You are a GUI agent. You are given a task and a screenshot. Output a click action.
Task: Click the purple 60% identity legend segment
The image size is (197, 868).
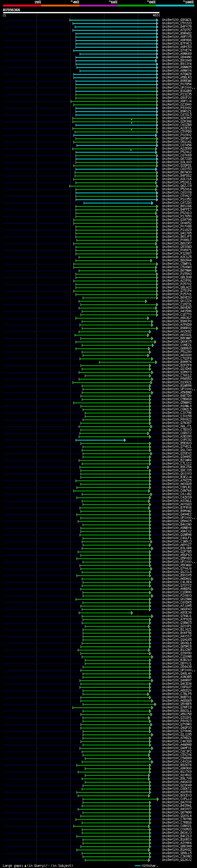coord(98,6)
